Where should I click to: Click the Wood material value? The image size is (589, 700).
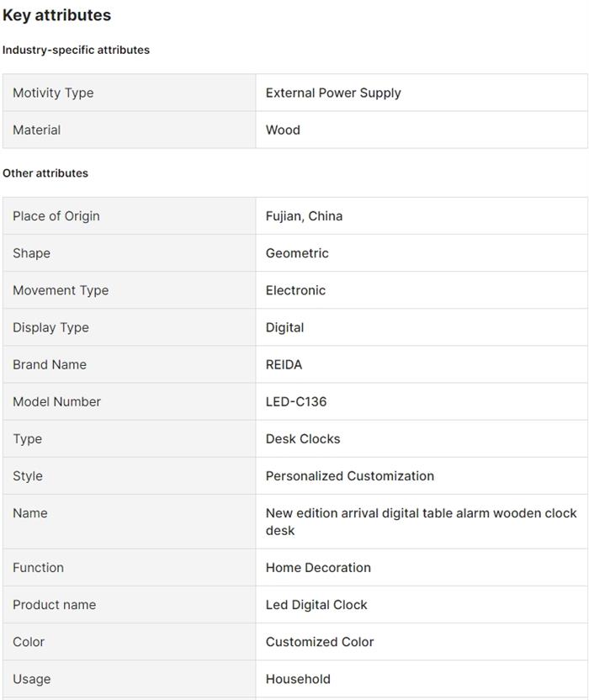pyautogui.click(x=283, y=130)
